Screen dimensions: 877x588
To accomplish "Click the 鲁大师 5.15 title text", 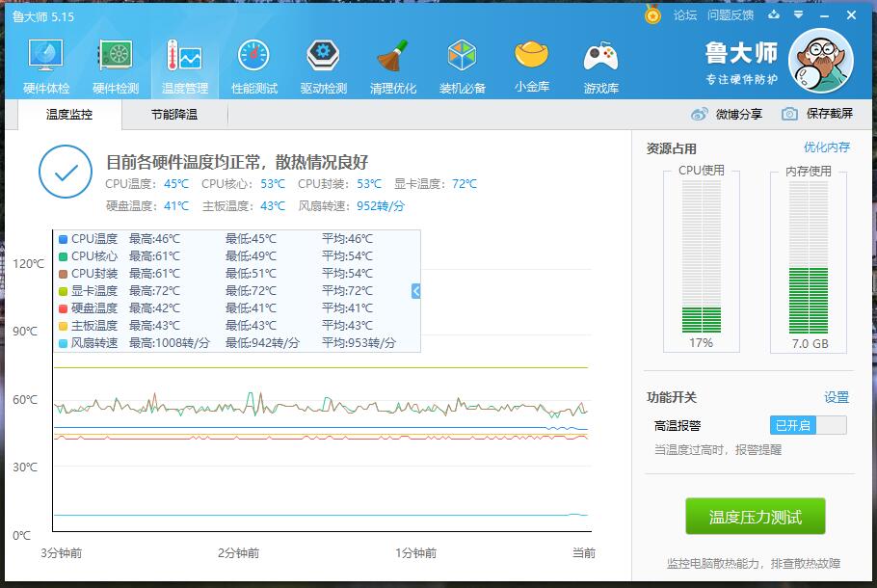I will tap(43, 16).
